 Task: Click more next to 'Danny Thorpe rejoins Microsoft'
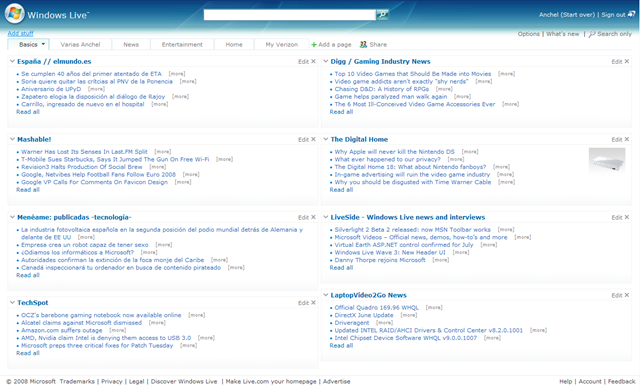[x=440, y=260]
